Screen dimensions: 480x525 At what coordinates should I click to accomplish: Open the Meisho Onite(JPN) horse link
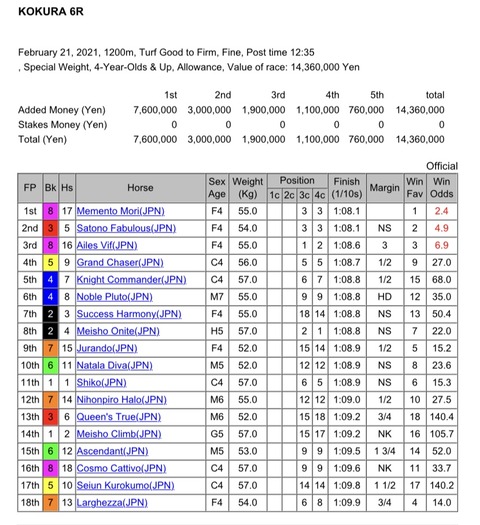pos(118,331)
